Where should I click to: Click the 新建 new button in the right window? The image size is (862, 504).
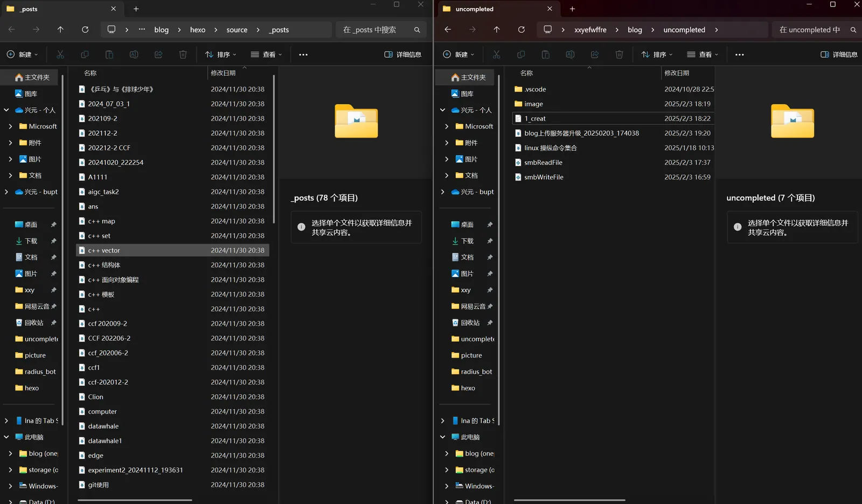point(458,54)
